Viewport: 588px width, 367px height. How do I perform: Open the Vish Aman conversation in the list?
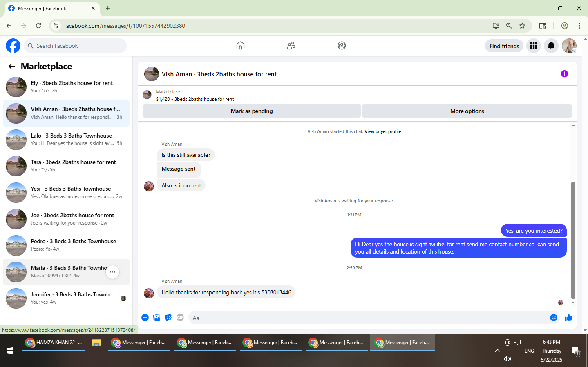(66, 113)
